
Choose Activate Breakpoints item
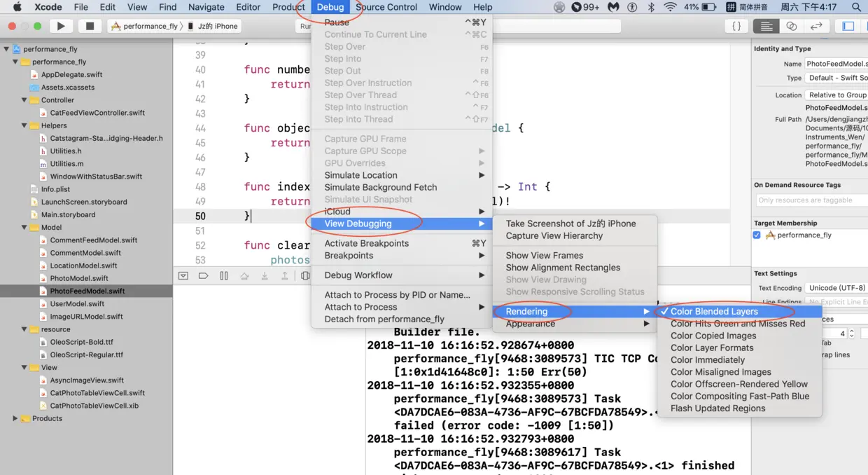[x=402, y=243]
